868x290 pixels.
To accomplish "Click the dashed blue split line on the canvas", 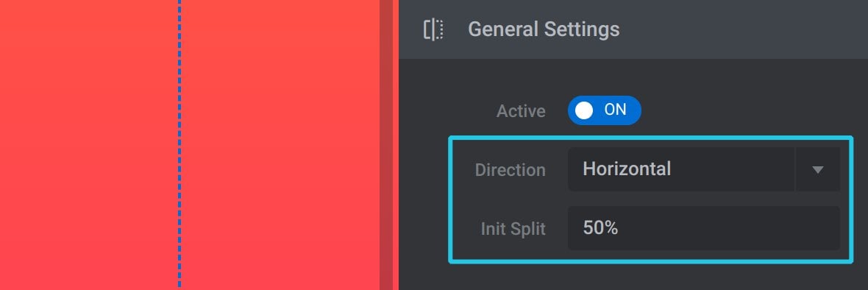I will coord(179,144).
